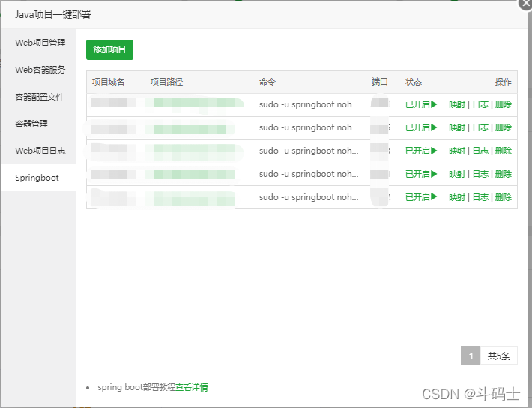The image size is (532, 408).
Task: Toggle 已开启 status in fifth project row
Action: pos(421,197)
